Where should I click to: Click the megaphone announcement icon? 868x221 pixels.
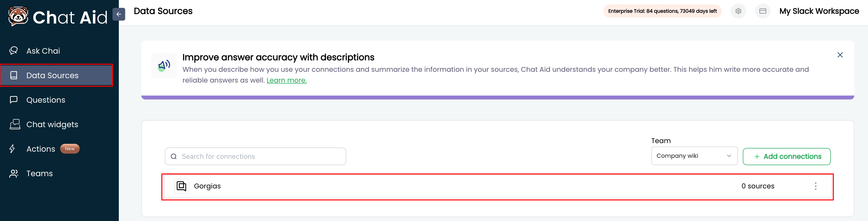tap(164, 65)
